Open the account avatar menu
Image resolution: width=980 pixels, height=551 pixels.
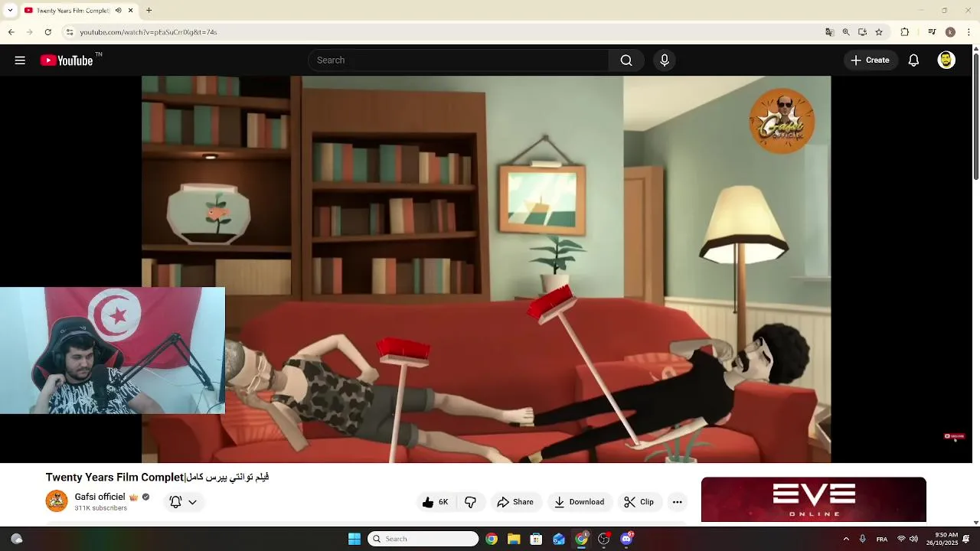(x=946, y=60)
